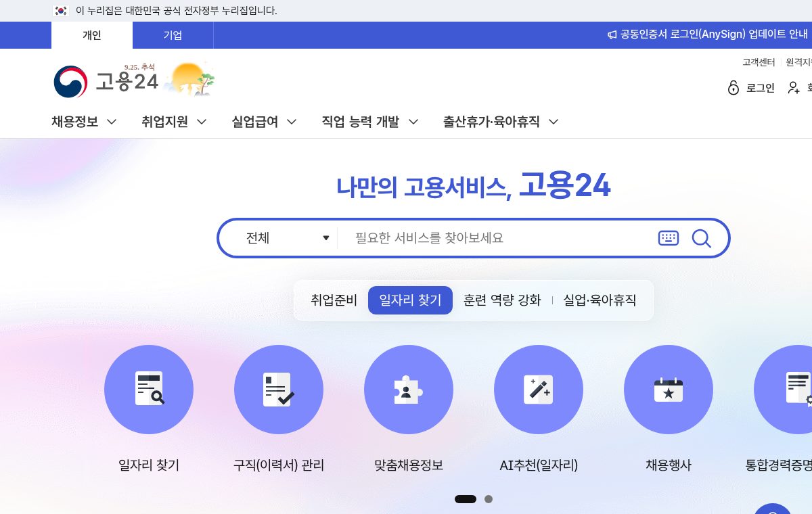Click the sign-up person icon
This screenshot has height=514, width=812.
(794, 88)
